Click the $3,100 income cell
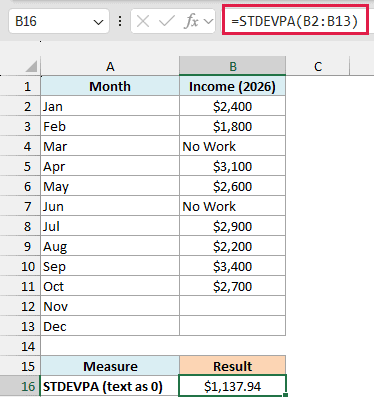 point(232,166)
